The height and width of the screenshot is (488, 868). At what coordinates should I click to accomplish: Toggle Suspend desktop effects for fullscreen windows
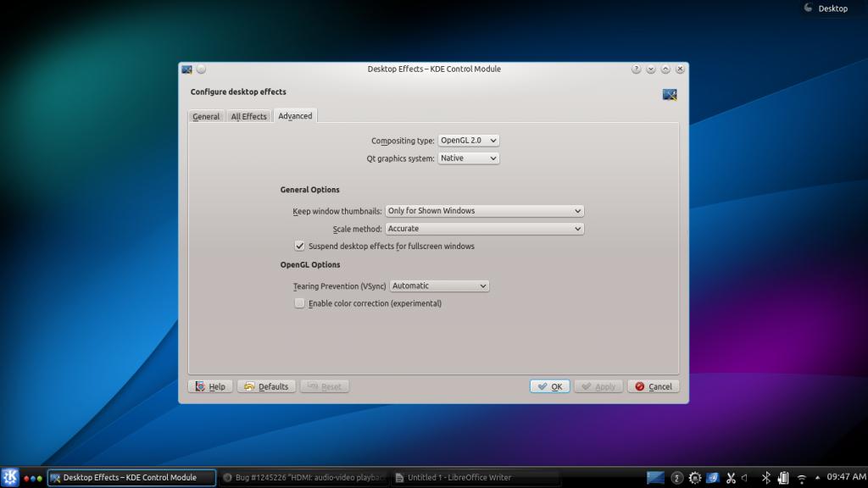[x=299, y=247]
